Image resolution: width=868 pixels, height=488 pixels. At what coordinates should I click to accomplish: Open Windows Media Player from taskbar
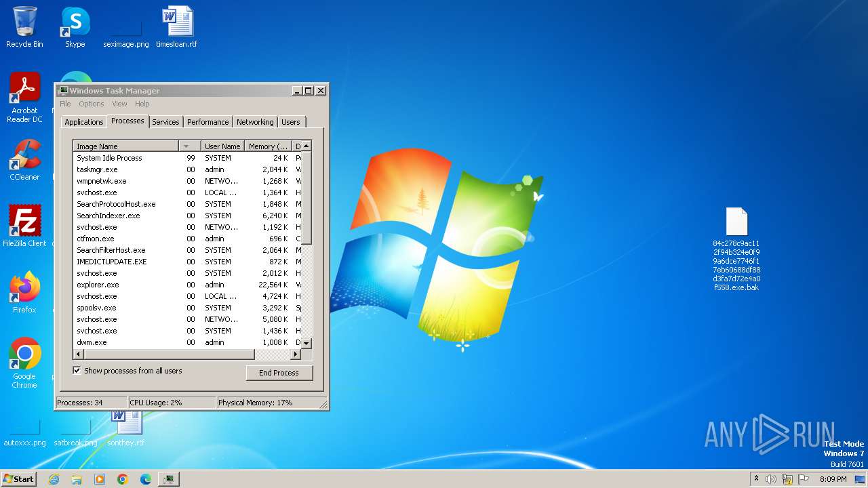[100, 479]
